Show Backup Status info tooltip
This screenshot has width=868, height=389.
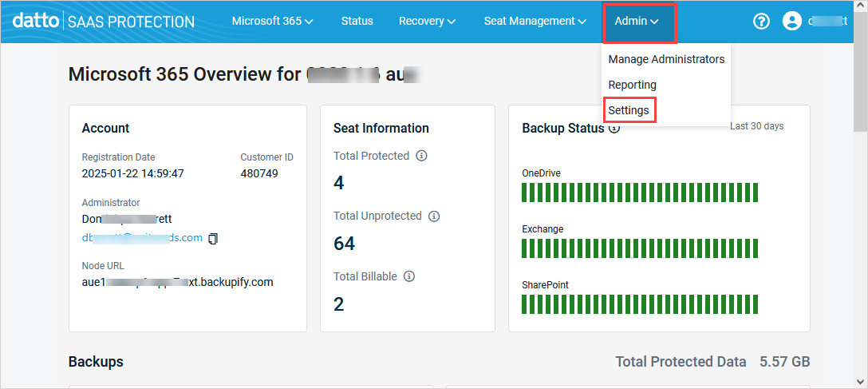pos(614,129)
